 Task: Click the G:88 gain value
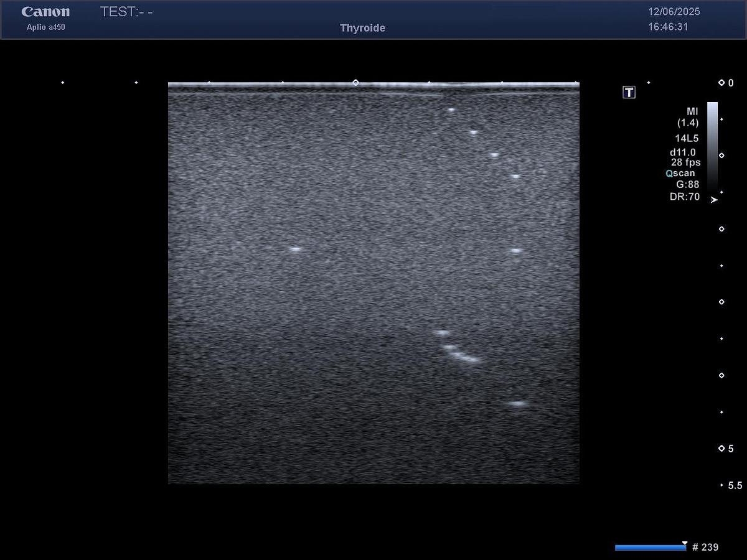click(x=687, y=185)
